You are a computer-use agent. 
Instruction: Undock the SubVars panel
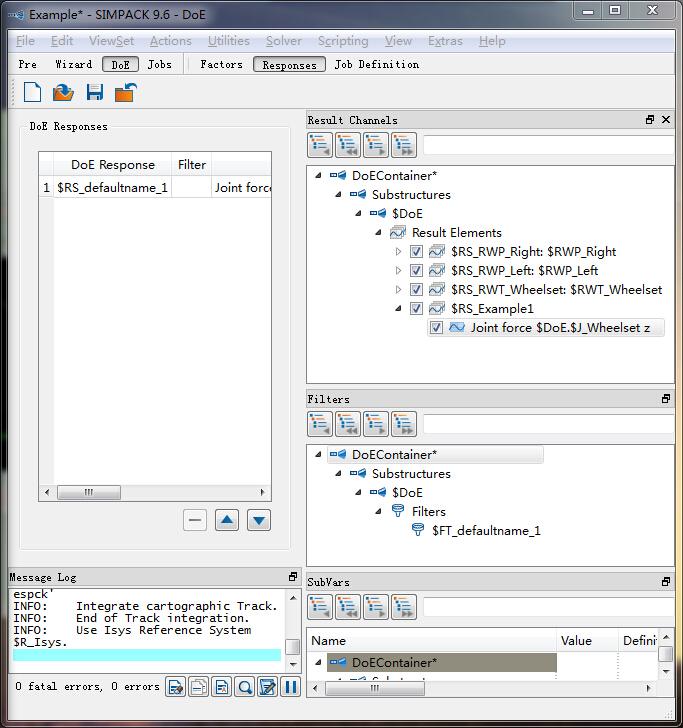coord(666,582)
